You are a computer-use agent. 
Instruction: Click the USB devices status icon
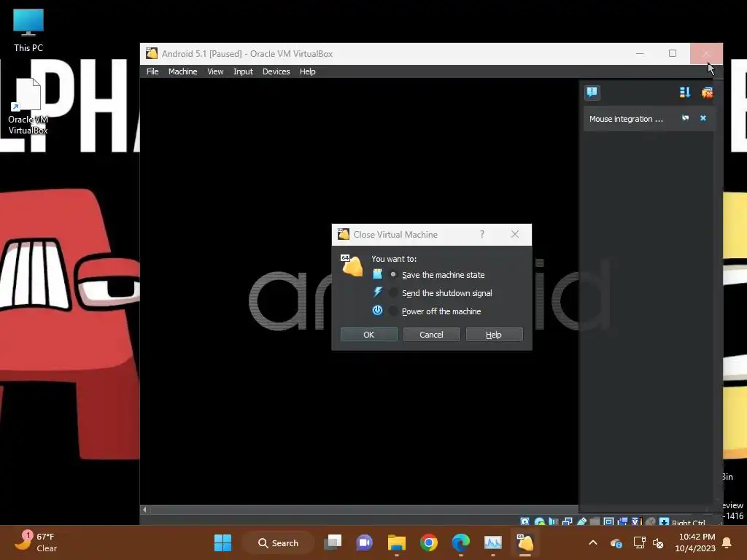click(581, 521)
